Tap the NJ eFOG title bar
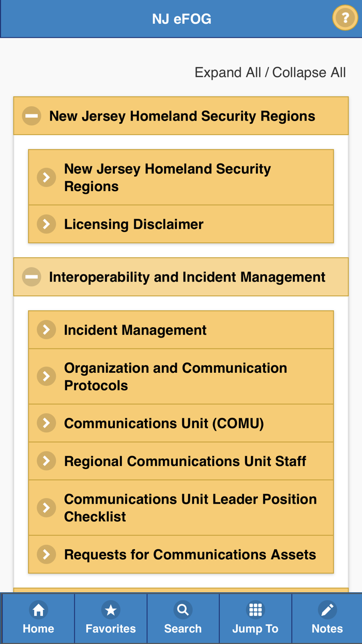362x644 pixels. (181, 18)
